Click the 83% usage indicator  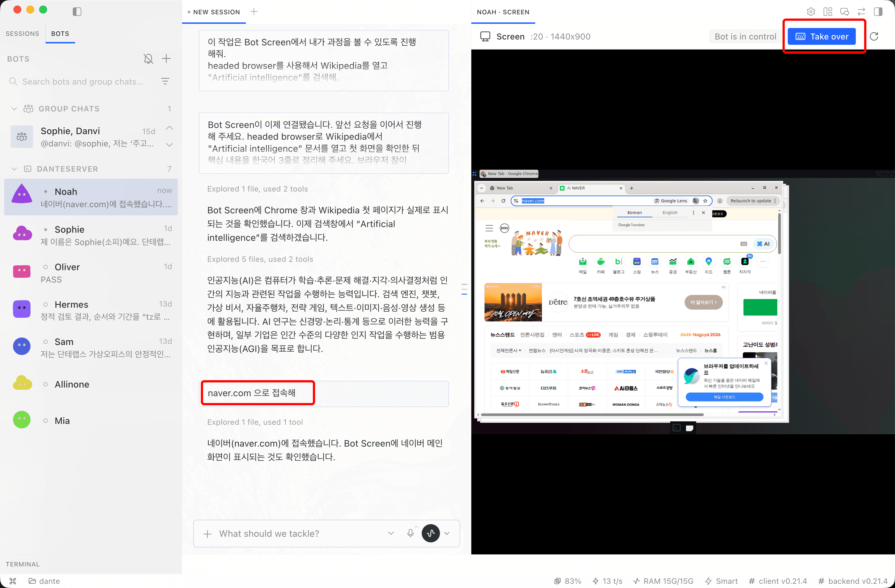(x=568, y=581)
